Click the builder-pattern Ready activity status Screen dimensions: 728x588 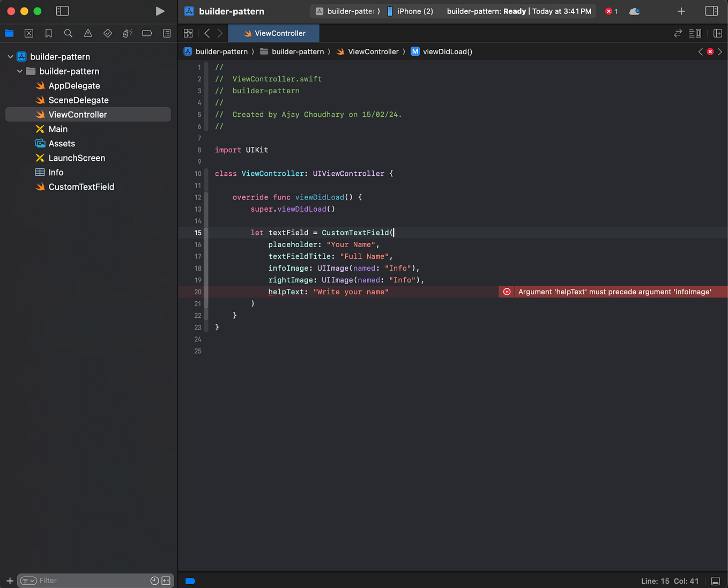point(519,11)
